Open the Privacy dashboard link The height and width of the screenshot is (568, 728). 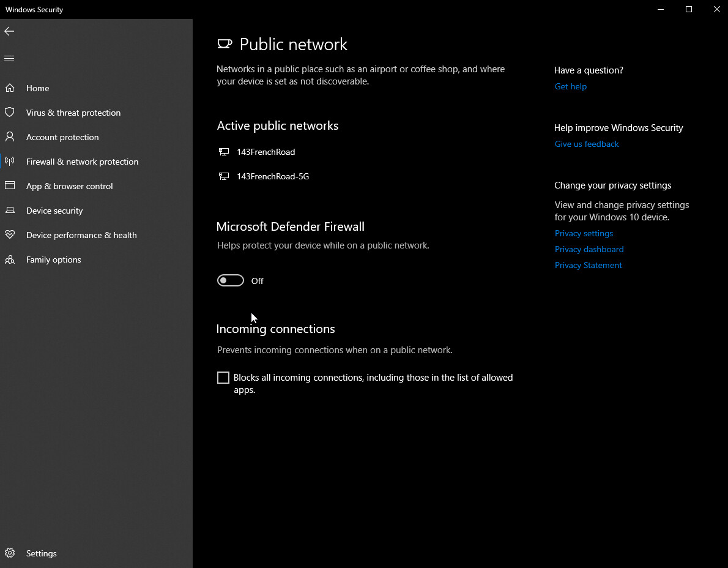pyautogui.click(x=589, y=249)
